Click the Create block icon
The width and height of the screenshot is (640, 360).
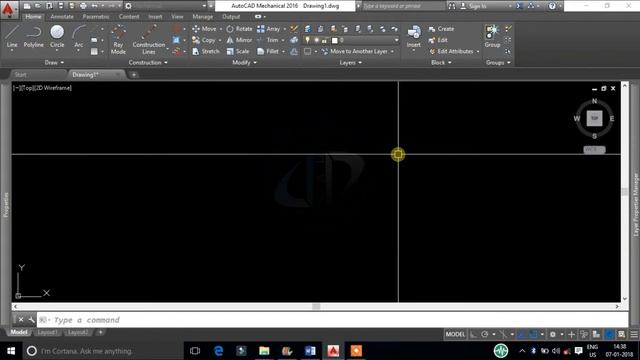pos(432,29)
